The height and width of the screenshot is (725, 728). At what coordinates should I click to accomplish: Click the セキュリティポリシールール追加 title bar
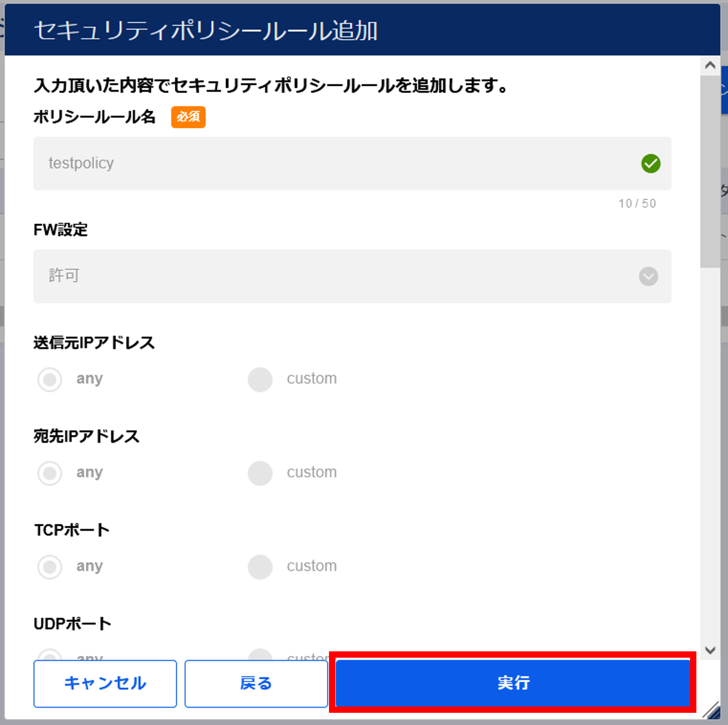(x=362, y=30)
